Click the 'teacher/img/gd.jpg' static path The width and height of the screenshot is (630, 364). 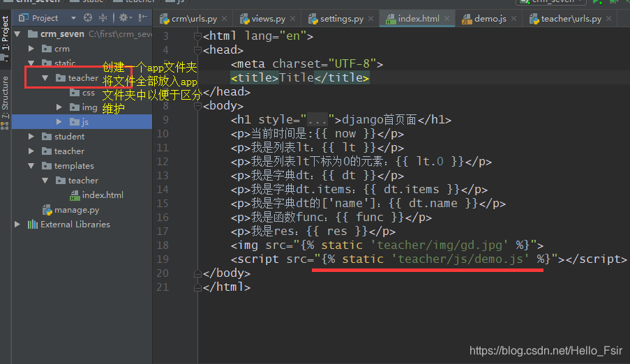[440, 245]
